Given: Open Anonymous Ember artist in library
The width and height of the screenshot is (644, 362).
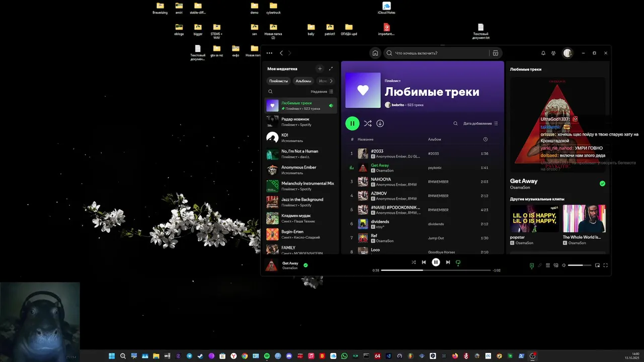Looking at the screenshot, I should coord(301,169).
